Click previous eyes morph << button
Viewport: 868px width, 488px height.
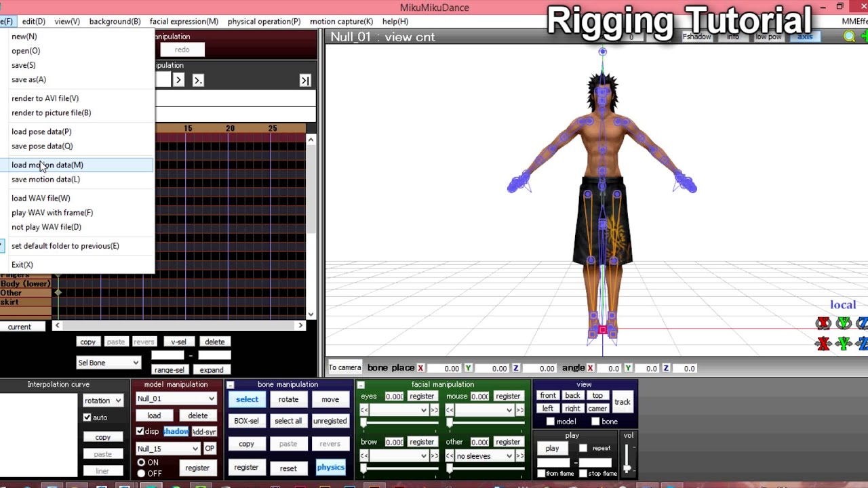point(364,410)
